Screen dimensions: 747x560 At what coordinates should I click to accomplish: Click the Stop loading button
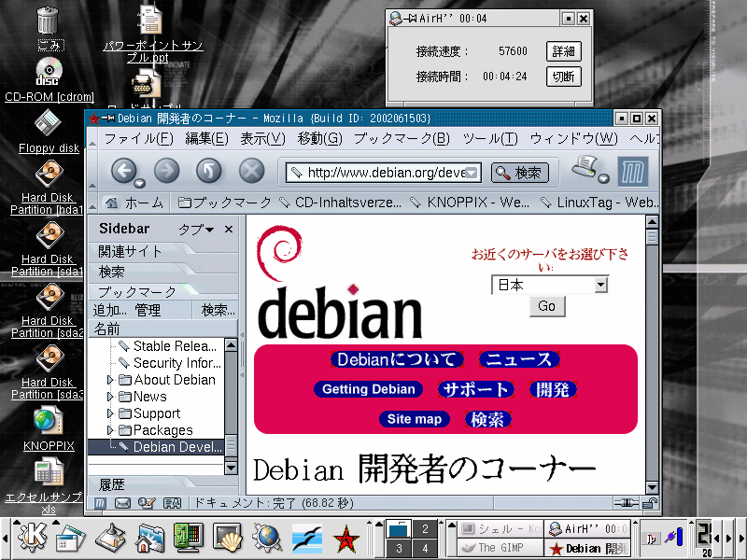(x=251, y=171)
